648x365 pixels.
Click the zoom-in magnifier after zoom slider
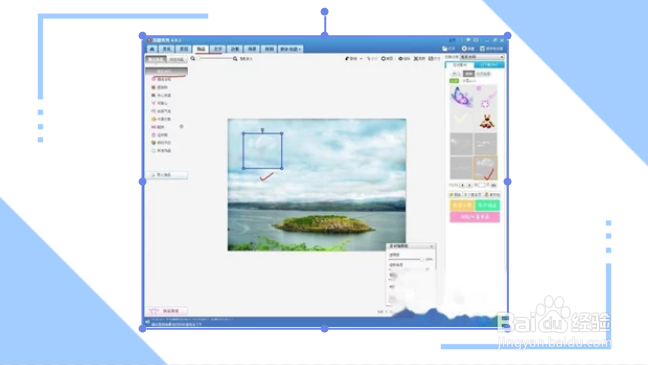point(235,59)
